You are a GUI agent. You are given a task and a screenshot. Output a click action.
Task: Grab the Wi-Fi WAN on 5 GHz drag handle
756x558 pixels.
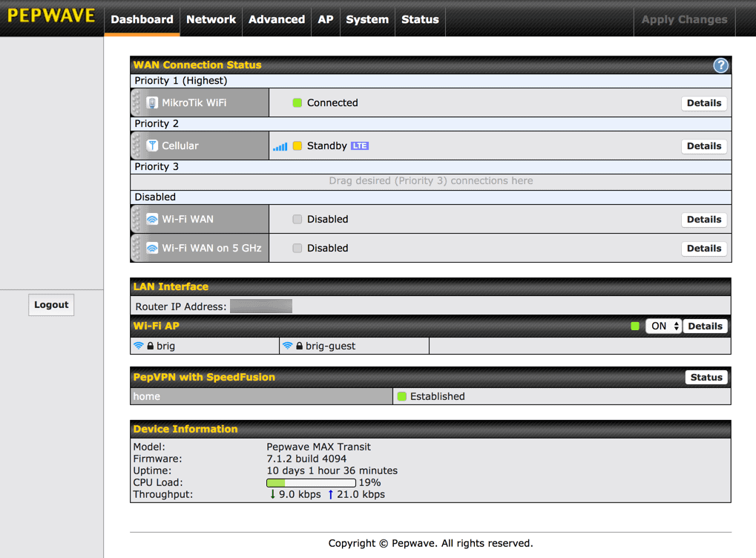(x=137, y=248)
